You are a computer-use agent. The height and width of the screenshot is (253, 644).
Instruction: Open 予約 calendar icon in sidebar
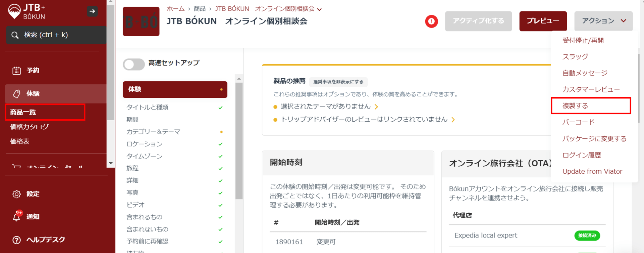[16, 71]
